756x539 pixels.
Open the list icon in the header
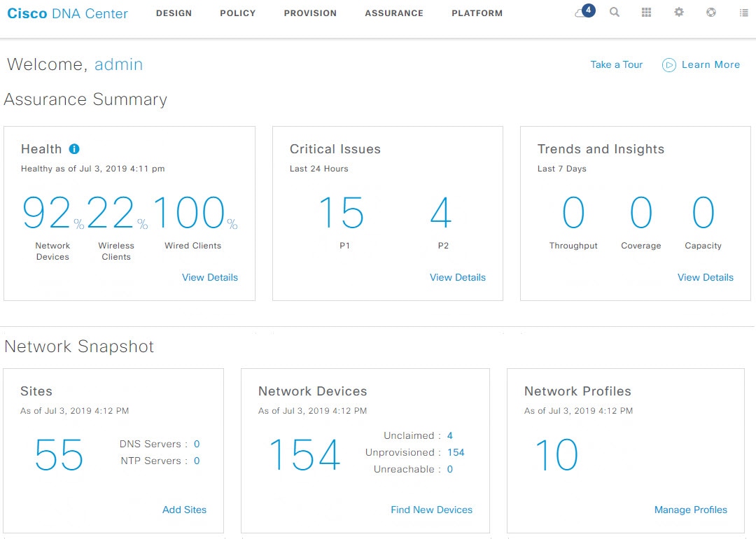click(x=743, y=13)
